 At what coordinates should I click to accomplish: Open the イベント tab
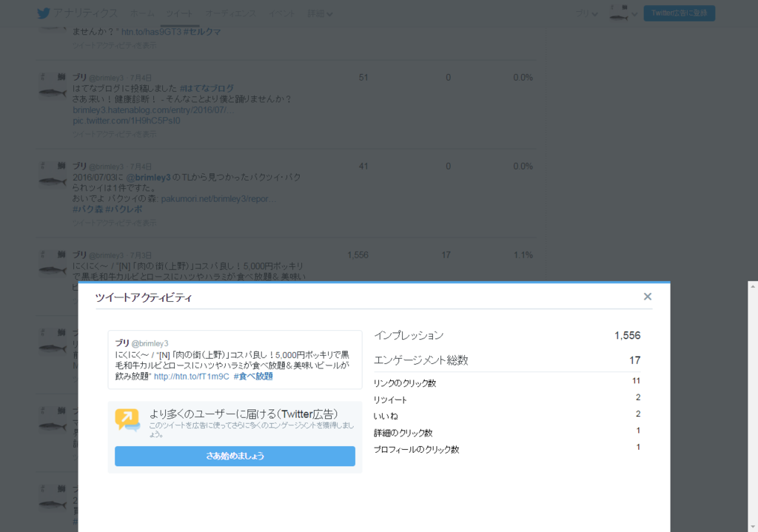coord(281,13)
